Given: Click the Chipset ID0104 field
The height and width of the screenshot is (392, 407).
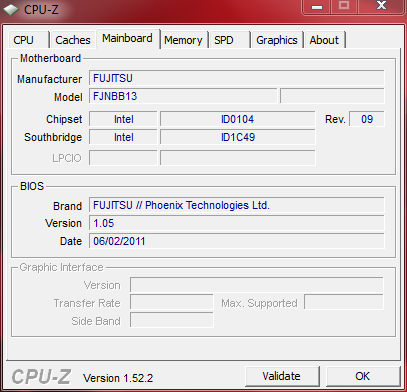Looking at the screenshot, I should click(237, 119).
